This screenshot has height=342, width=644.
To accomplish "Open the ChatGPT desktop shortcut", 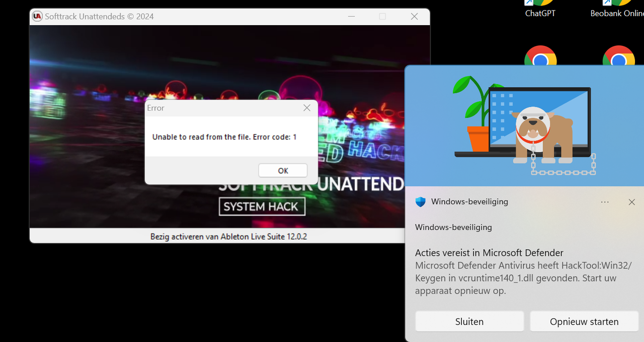I will 540,9.
